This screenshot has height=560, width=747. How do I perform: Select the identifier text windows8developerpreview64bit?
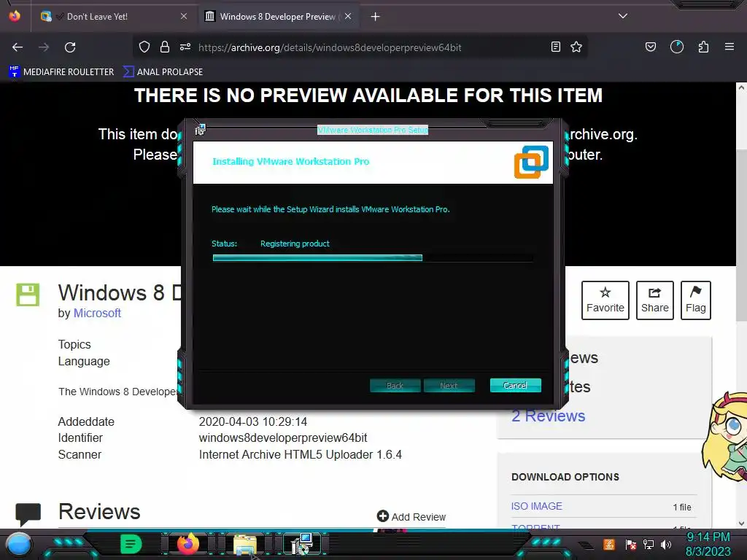[283, 437]
